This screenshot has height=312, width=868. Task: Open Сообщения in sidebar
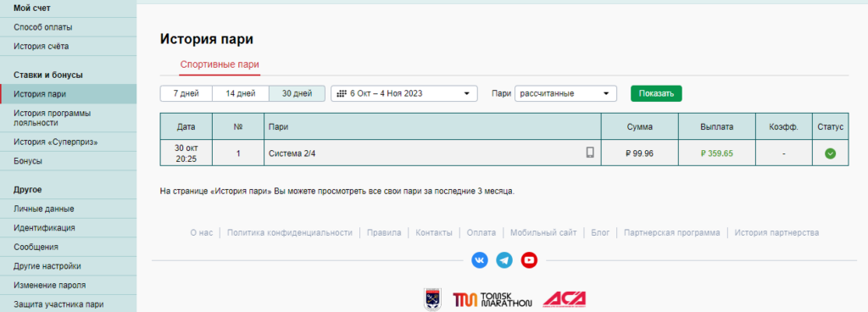[x=68, y=247]
